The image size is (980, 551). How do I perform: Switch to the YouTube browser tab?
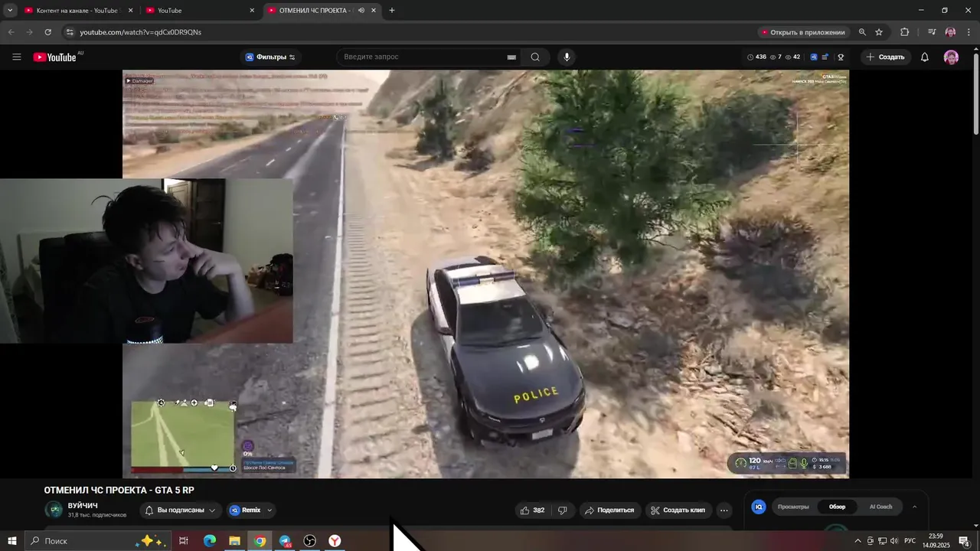click(199, 11)
